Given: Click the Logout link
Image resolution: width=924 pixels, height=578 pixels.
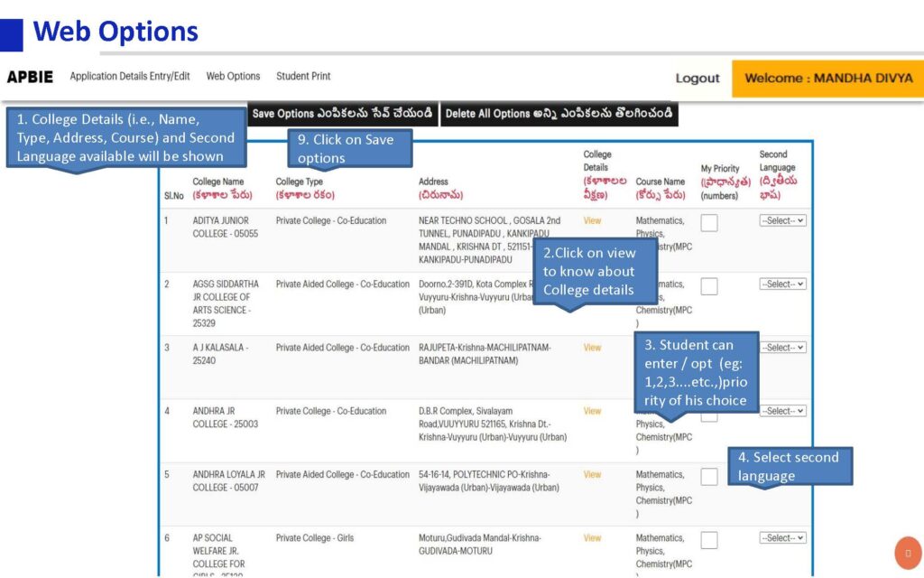Looking at the screenshot, I should (698, 79).
